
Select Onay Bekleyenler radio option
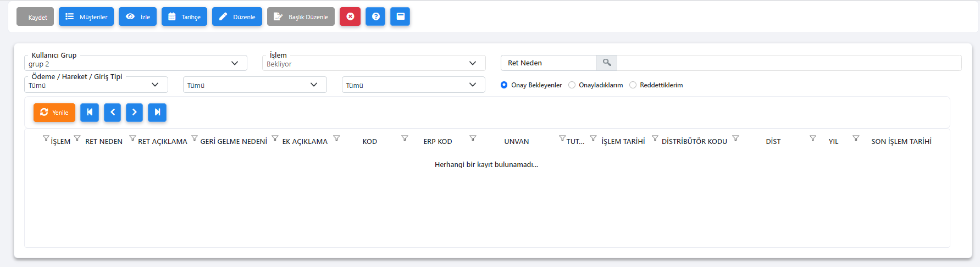point(504,85)
